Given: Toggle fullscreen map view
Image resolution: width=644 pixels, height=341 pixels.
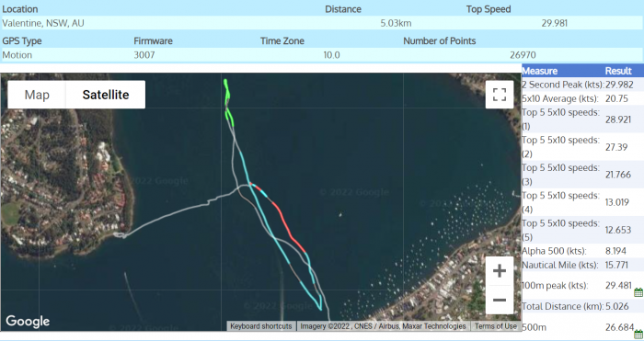Looking at the screenshot, I should pos(499,95).
